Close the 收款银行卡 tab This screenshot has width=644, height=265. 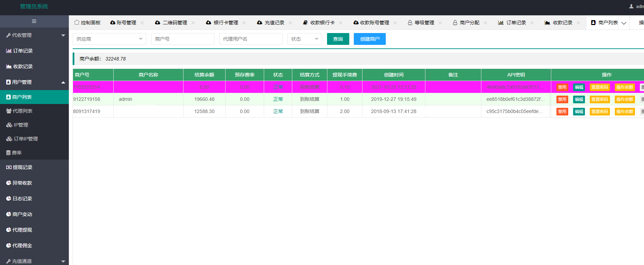[341, 23]
